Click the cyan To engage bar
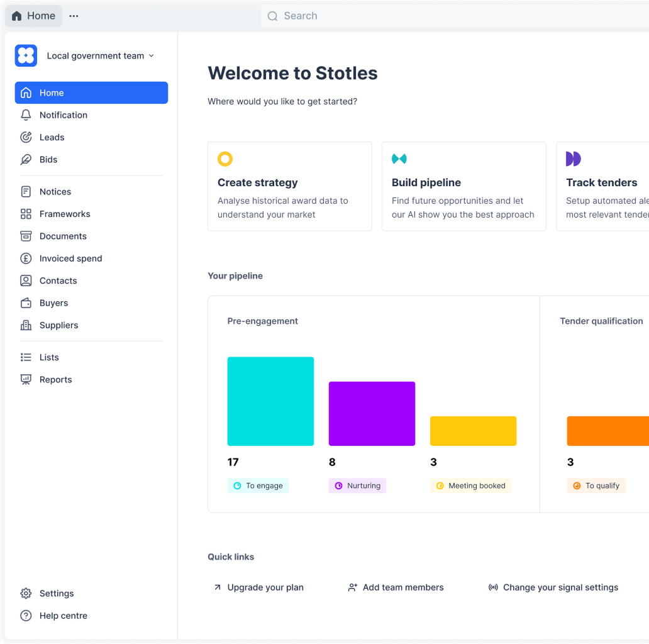649x644 pixels. 270,401
